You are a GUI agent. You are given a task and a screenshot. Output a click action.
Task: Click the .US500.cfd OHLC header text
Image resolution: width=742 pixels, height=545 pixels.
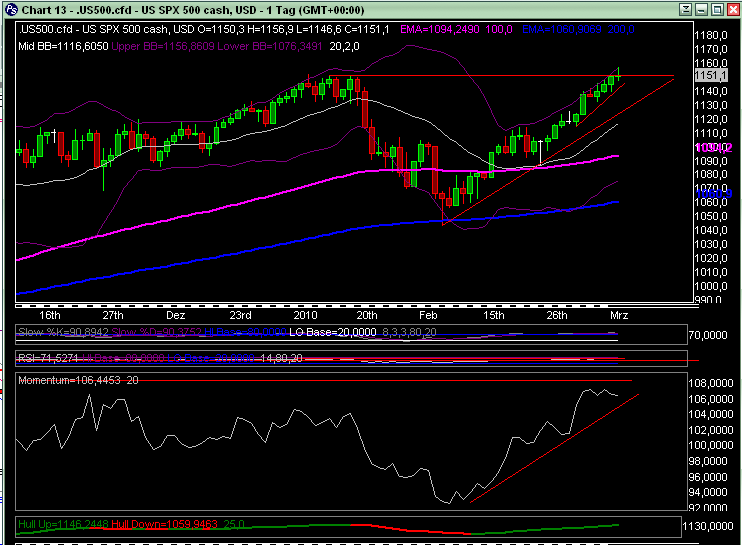pyautogui.click(x=204, y=29)
